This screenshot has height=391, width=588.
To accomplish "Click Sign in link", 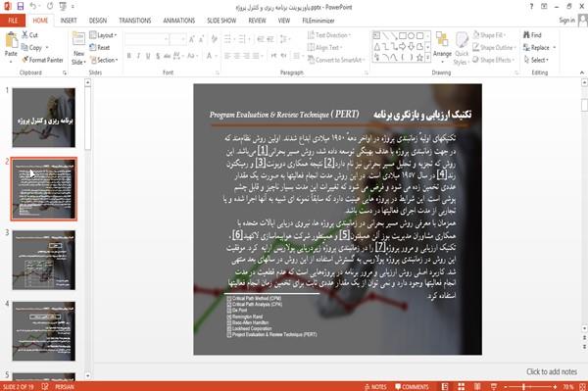I will 567,21.
